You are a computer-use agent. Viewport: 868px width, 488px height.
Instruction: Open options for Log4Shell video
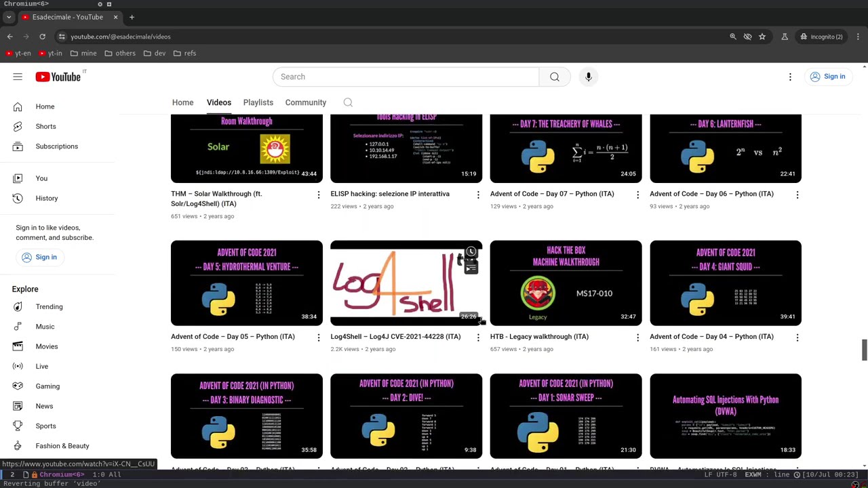pos(478,338)
